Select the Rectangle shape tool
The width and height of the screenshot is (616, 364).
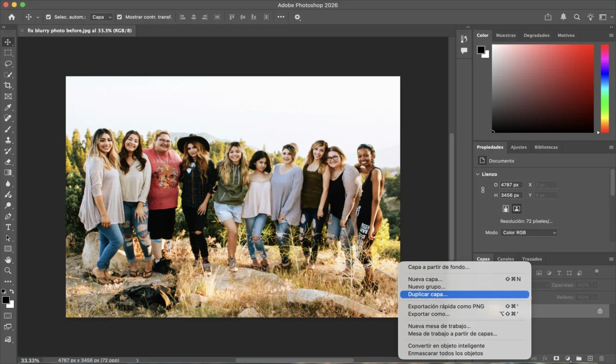8,249
